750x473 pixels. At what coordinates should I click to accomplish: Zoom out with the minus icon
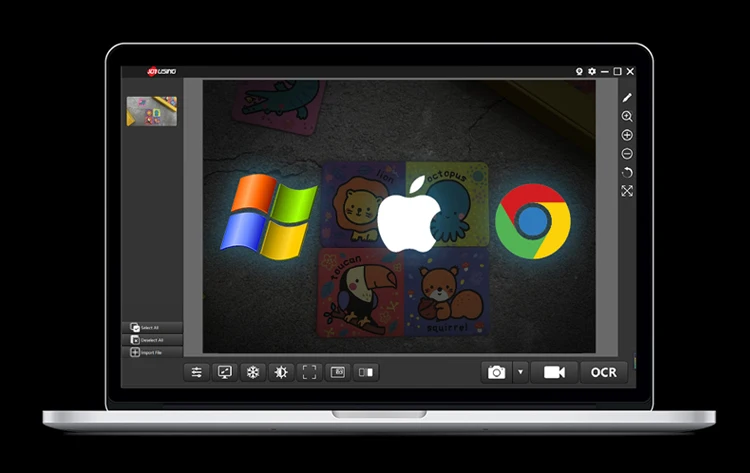click(x=627, y=154)
